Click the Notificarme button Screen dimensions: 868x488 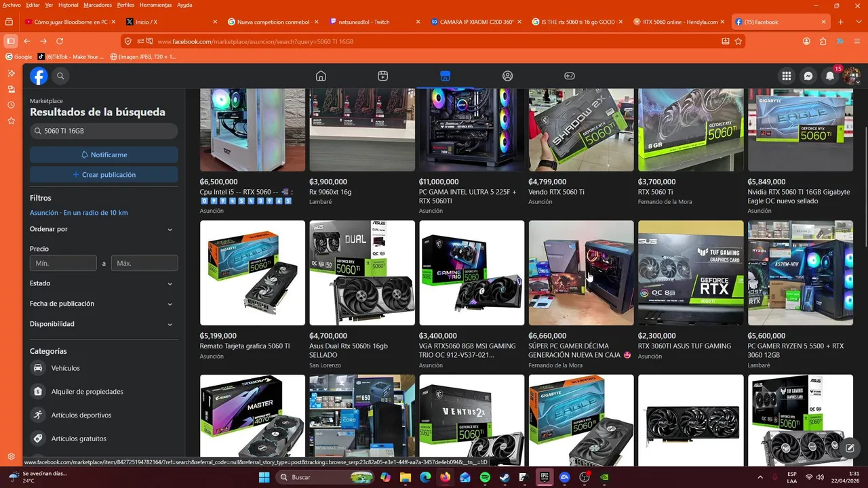[104, 155]
